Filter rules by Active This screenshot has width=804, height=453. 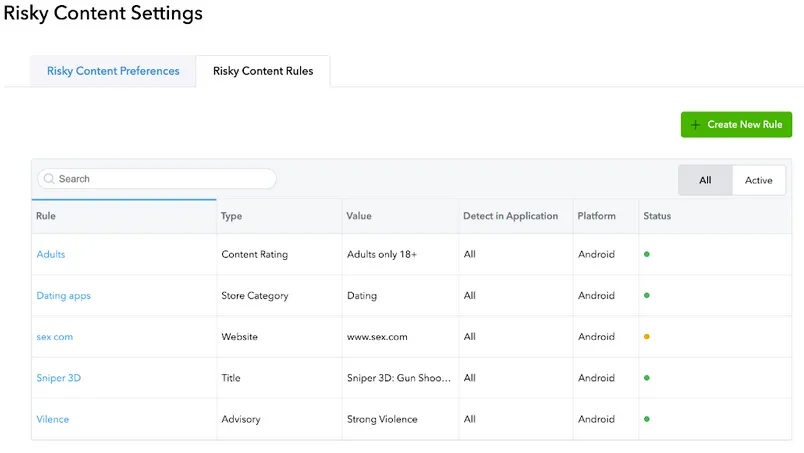[758, 180]
